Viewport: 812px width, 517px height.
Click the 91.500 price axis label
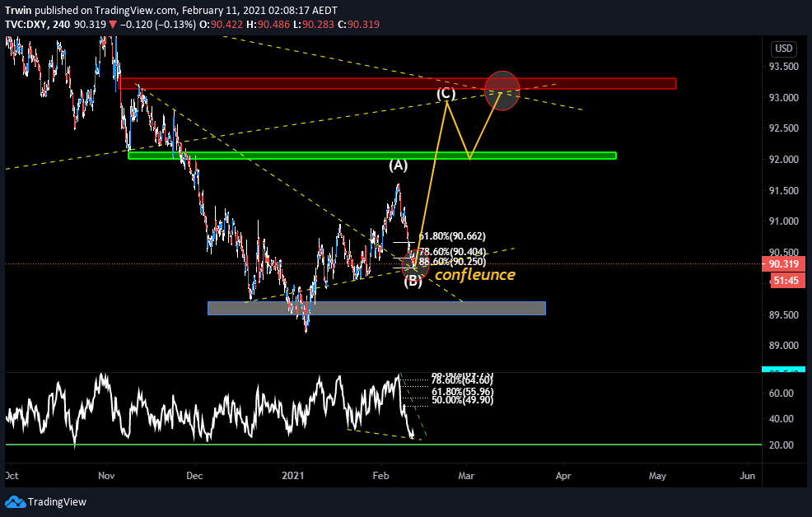tap(783, 190)
